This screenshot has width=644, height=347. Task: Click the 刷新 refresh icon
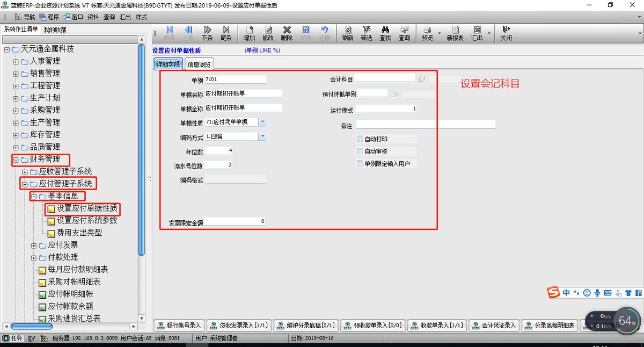click(x=347, y=33)
